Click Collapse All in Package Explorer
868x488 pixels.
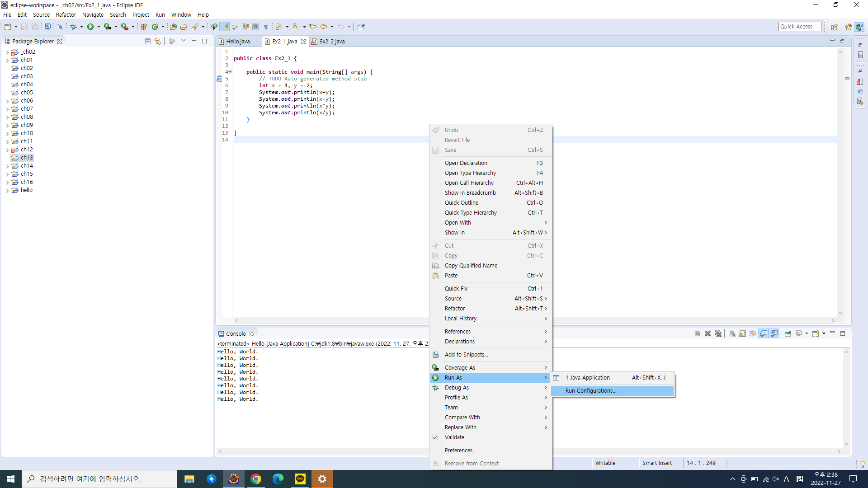(x=147, y=41)
